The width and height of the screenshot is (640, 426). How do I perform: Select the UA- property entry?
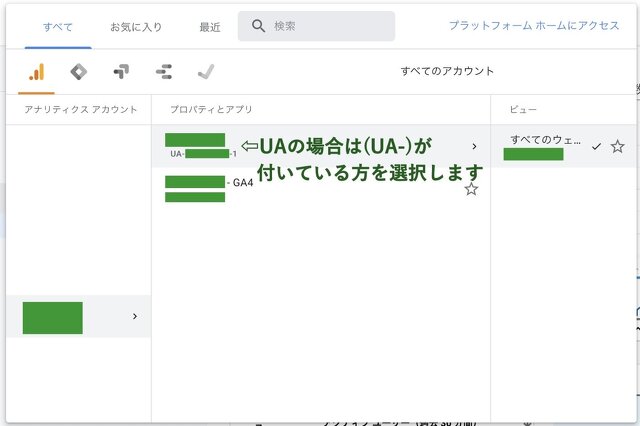click(200, 146)
